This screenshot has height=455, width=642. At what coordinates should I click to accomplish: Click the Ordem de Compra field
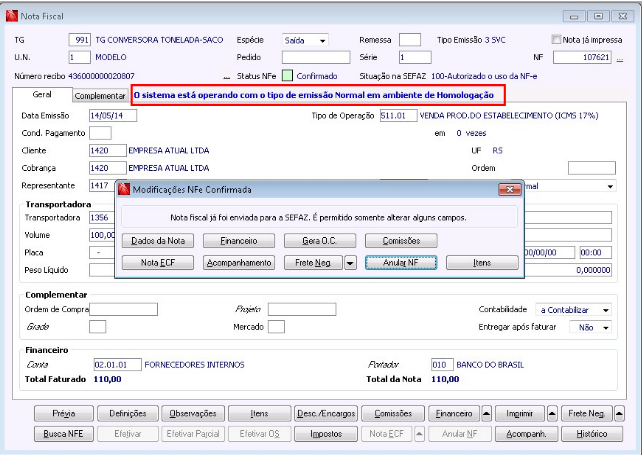pyautogui.click(x=123, y=309)
